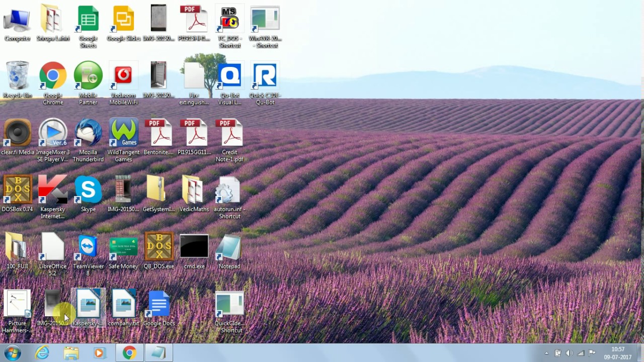Open the Windows Start menu
The width and height of the screenshot is (644, 362).
[x=13, y=353]
